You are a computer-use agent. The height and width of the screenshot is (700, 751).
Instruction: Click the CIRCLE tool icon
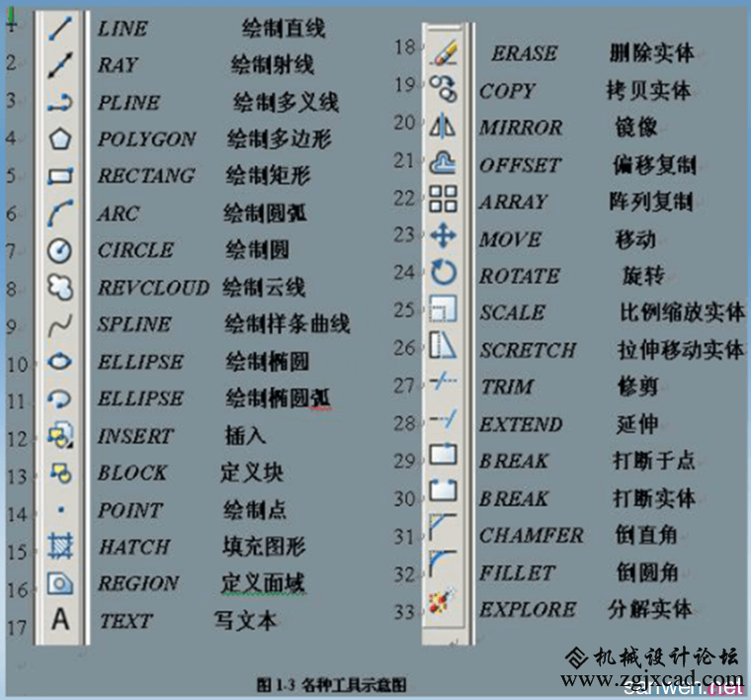coord(60,250)
